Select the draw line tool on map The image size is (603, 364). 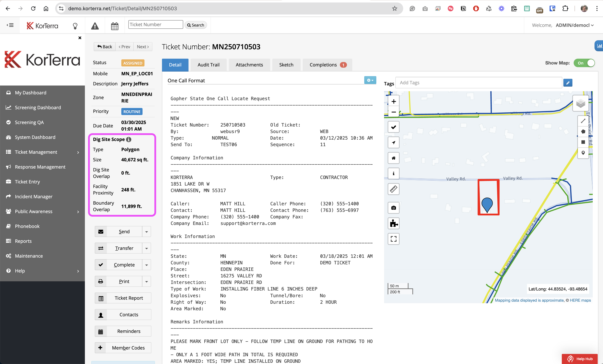(583, 121)
